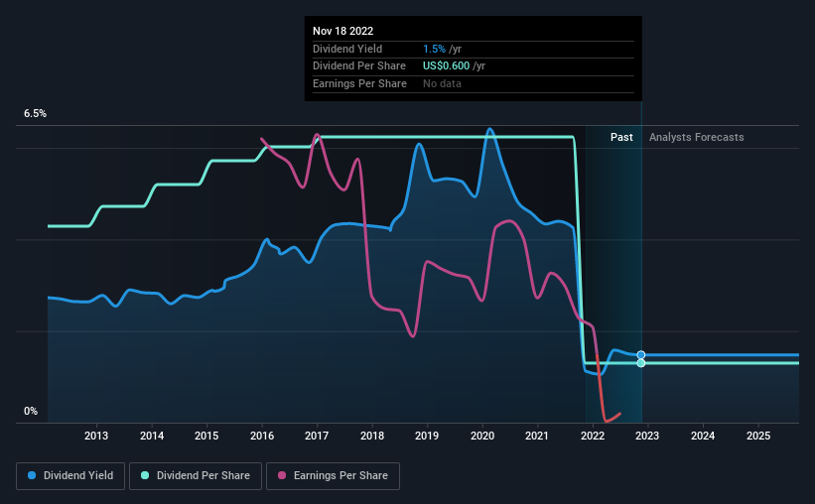
Task: Click the 2018 x-axis label
Action: (x=372, y=436)
